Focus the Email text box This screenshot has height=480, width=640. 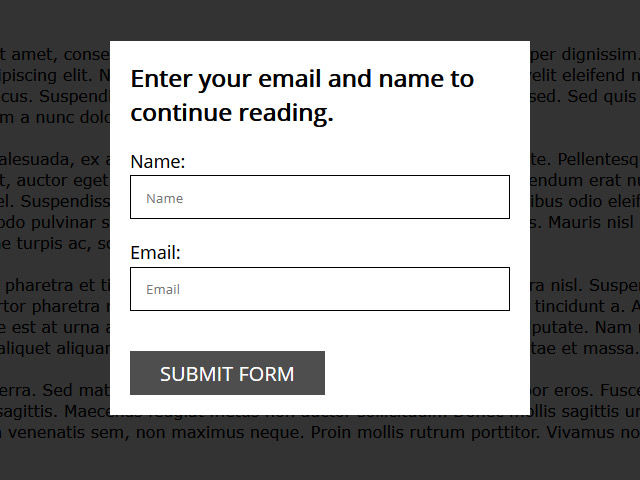319,289
